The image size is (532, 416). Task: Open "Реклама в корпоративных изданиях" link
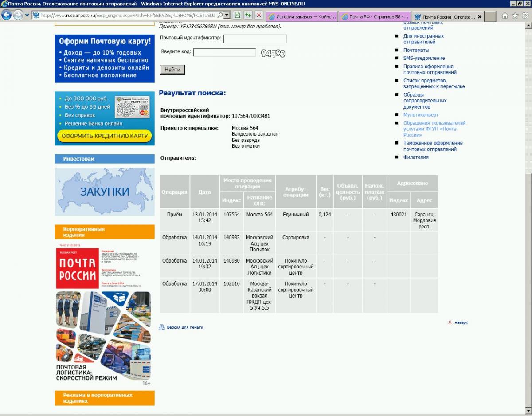[105, 398]
